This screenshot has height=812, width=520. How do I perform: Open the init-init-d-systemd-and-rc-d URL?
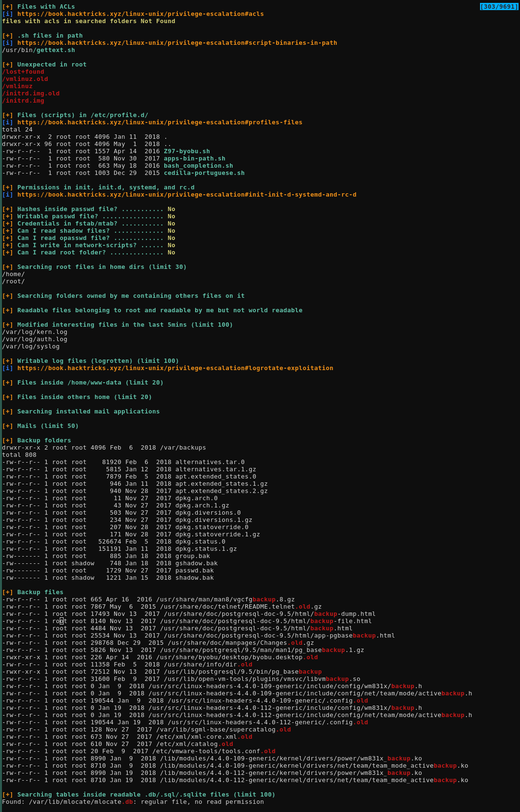pos(187,195)
